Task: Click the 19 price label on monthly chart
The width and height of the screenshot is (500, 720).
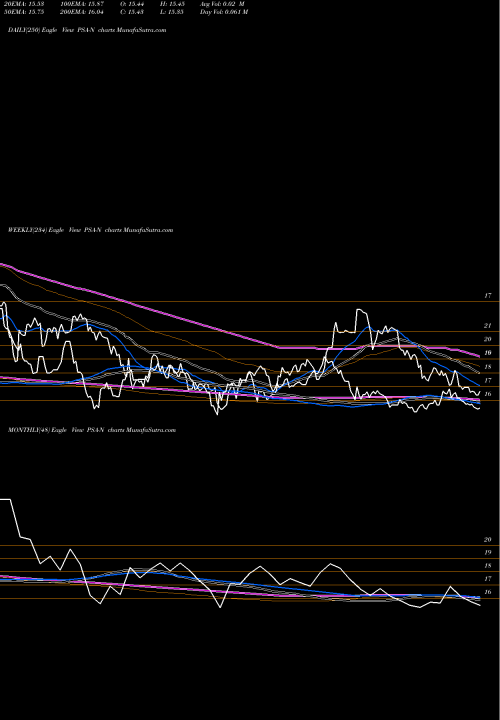Action: click(x=488, y=552)
